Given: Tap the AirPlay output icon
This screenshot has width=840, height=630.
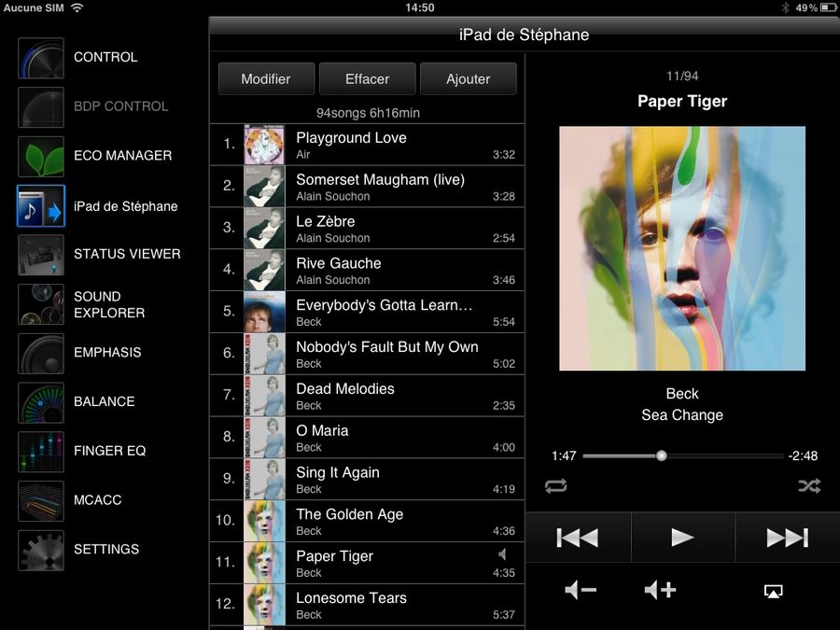Looking at the screenshot, I should 773,591.
